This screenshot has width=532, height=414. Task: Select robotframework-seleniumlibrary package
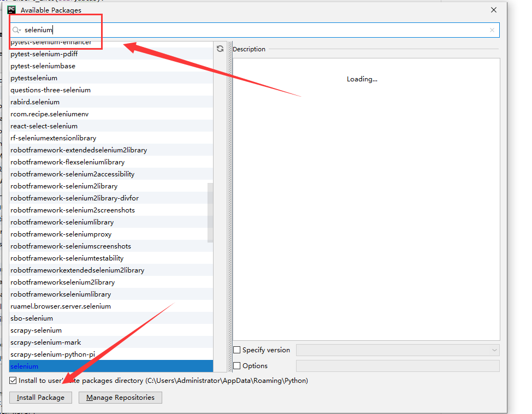111,222
